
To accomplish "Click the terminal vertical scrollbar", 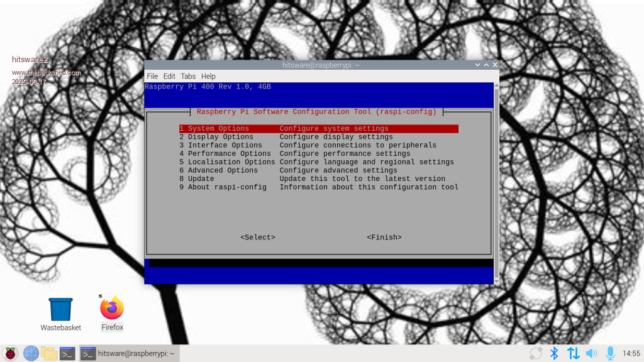I will pos(496,182).
